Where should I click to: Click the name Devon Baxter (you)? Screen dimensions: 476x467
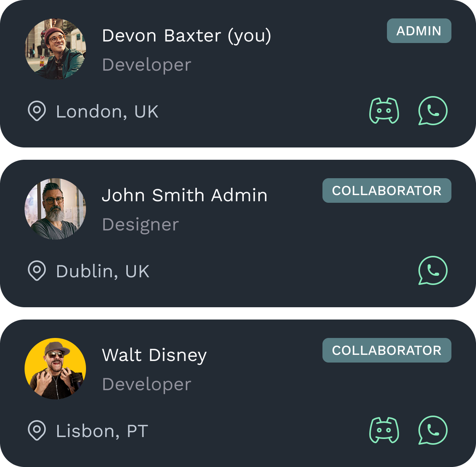[x=187, y=36]
